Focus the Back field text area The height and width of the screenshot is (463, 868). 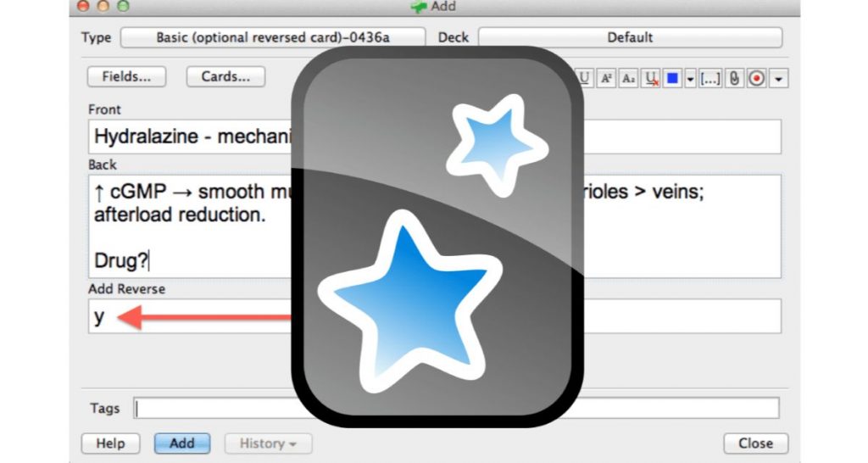[x=435, y=226]
